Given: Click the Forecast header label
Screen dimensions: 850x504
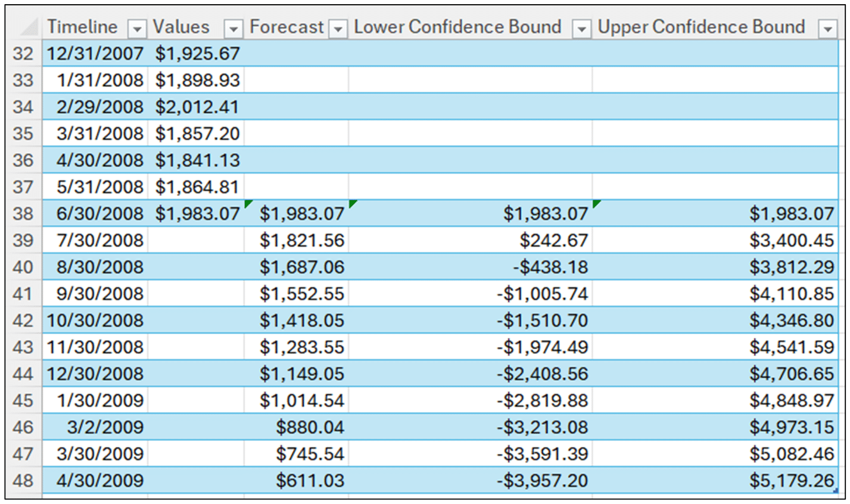Looking at the screenshot, I should click(x=287, y=27).
